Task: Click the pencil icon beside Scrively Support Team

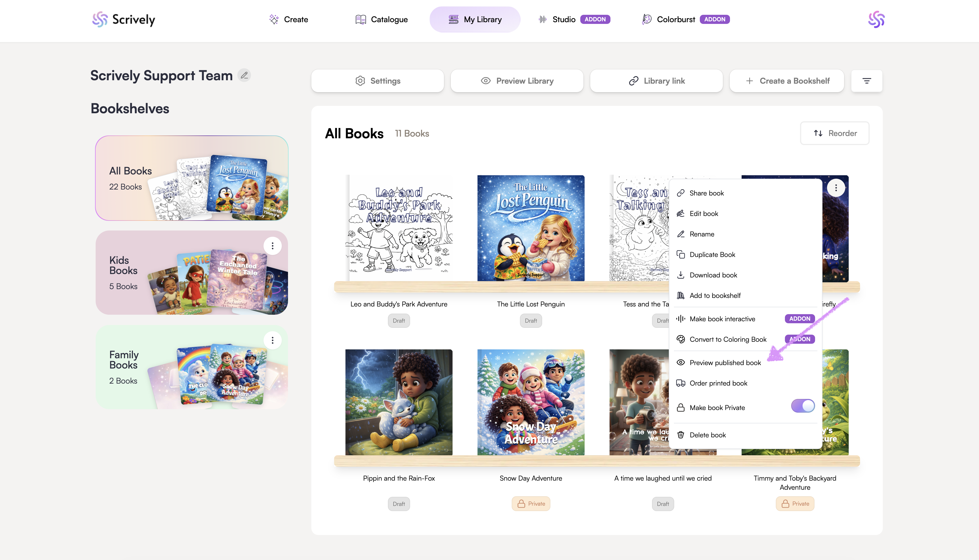Action: coord(244,75)
